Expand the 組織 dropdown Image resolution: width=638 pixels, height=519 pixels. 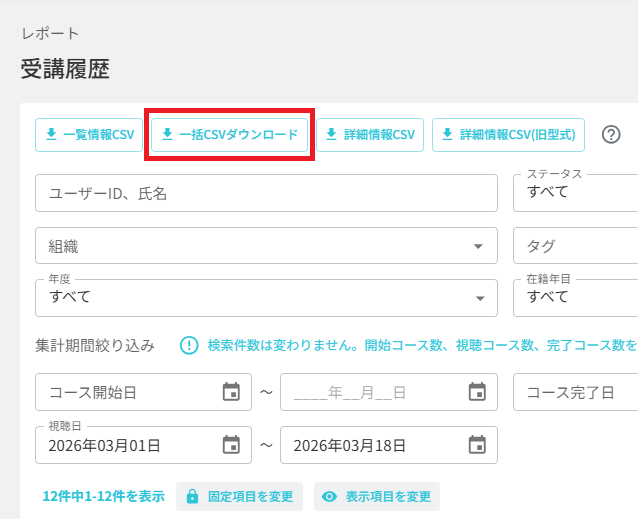pos(267,246)
